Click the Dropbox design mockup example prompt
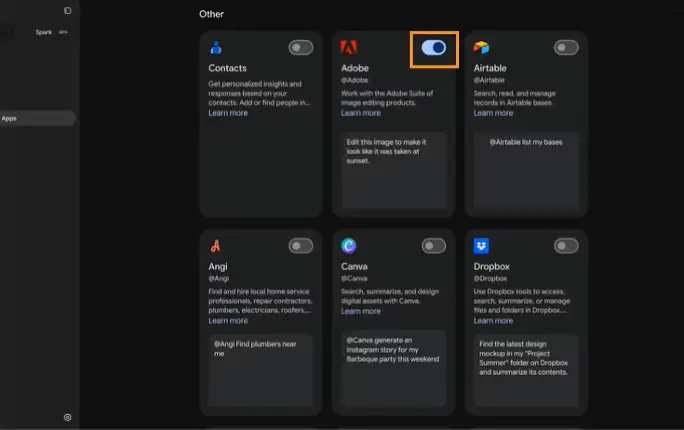 (526, 370)
